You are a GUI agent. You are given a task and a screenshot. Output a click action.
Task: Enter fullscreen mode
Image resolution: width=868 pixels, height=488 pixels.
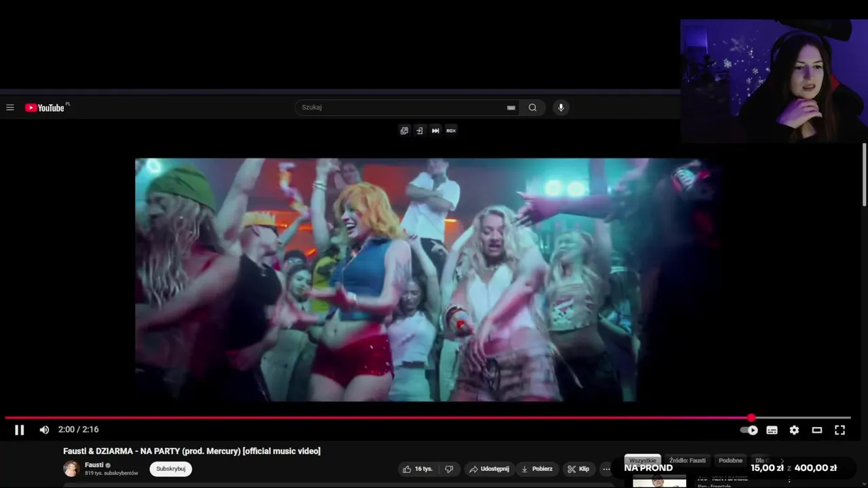click(840, 430)
